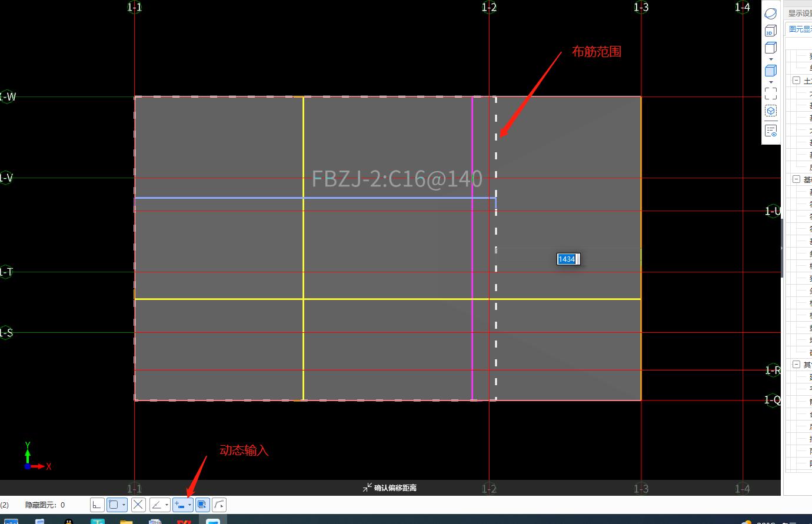Click the 1-V axis label
This screenshot has height=524, width=812.
coord(6,178)
